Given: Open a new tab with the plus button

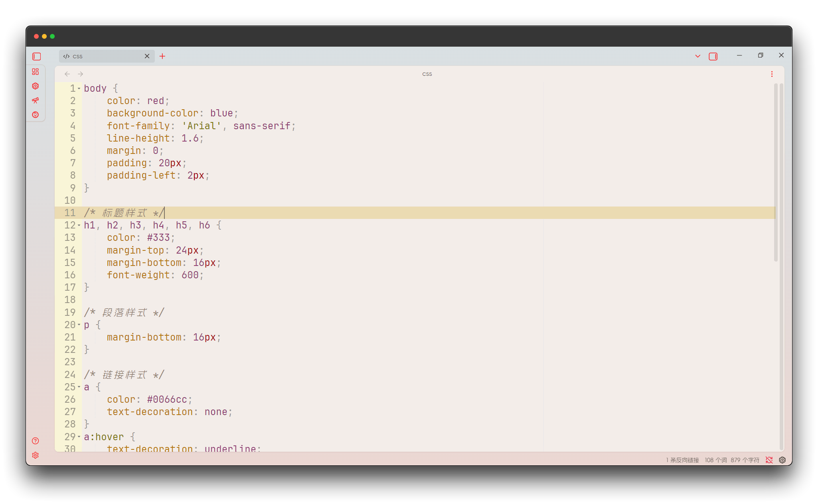Looking at the screenshot, I should click(162, 56).
